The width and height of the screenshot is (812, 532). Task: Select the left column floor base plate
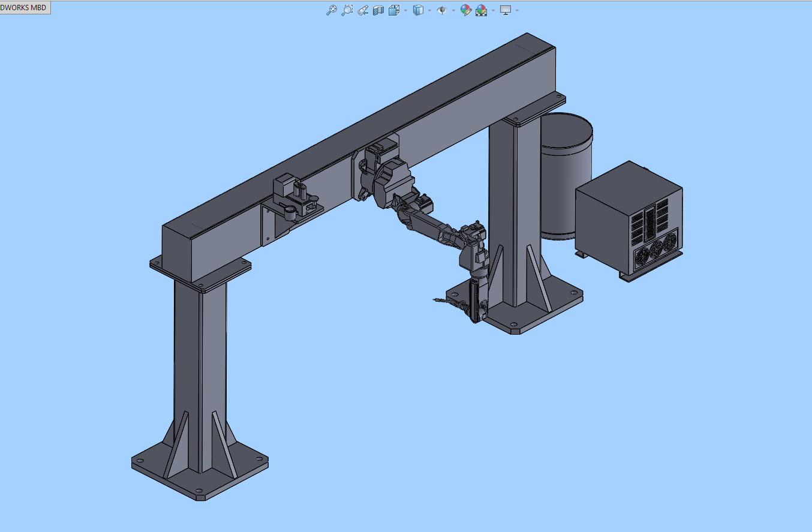pyautogui.click(x=200, y=471)
